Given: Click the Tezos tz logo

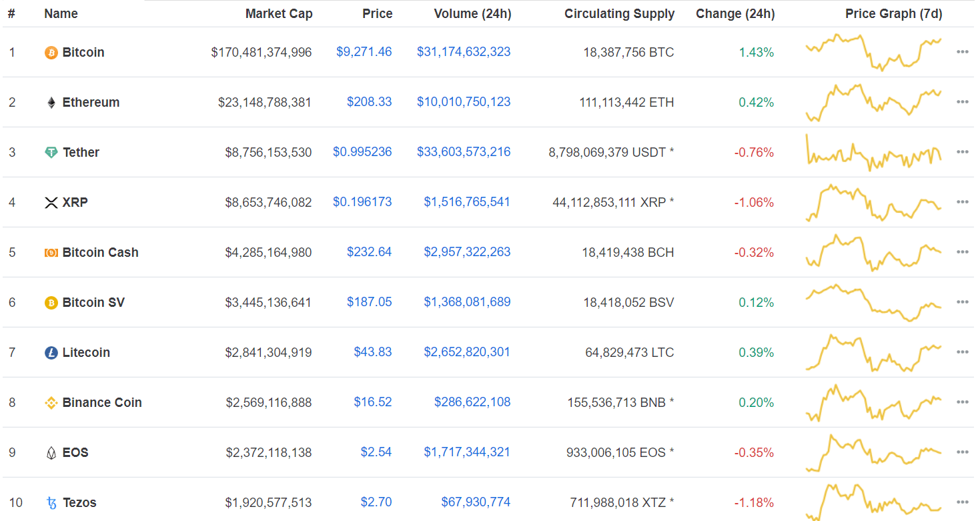Looking at the screenshot, I should 51,502.
